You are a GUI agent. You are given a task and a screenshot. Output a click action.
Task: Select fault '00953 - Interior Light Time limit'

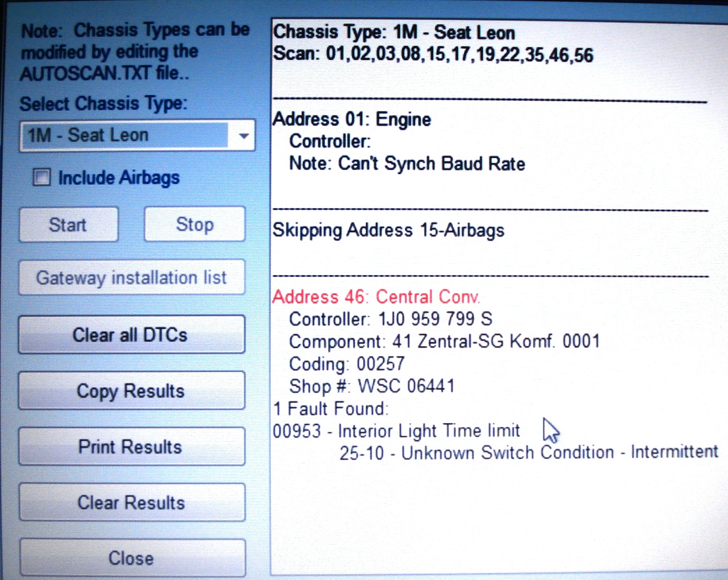(396, 431)
